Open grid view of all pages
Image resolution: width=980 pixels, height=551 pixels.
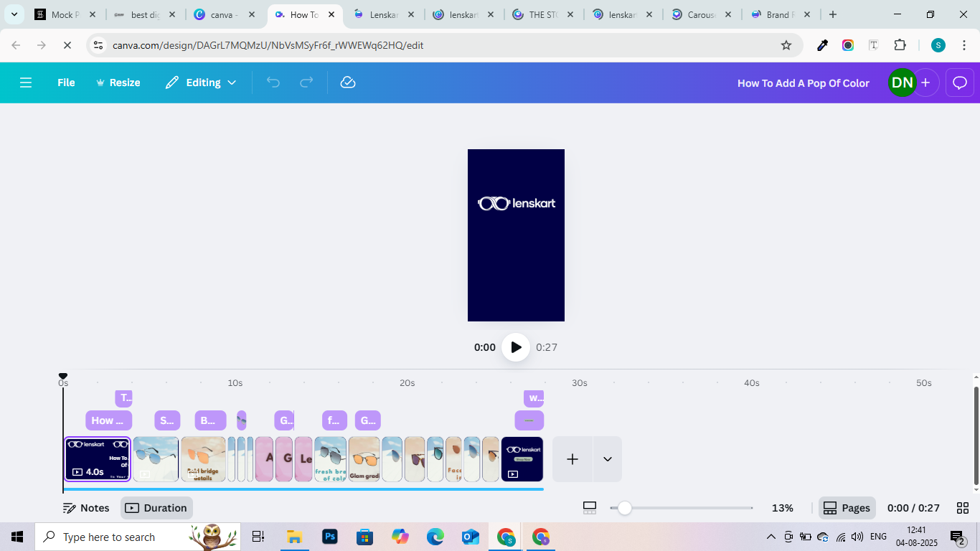[963, 508]
